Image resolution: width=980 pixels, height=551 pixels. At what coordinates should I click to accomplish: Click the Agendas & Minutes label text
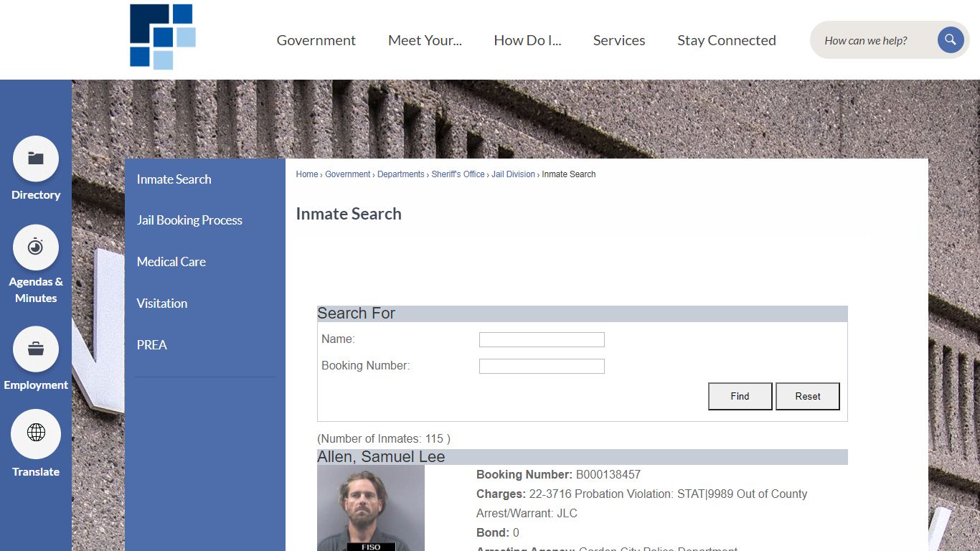point(36,290)
